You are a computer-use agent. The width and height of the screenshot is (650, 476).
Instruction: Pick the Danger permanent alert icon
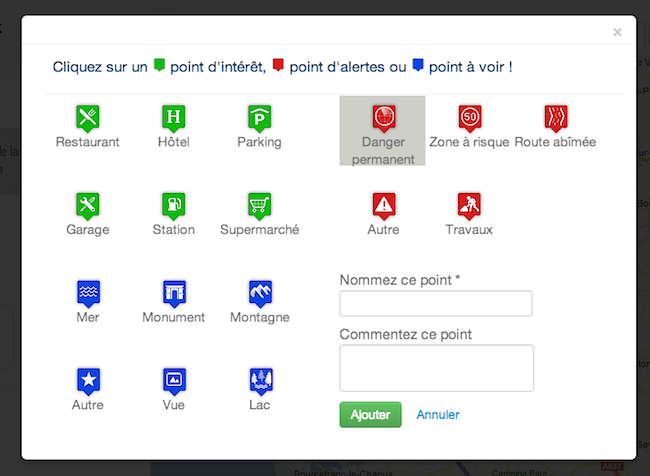[383, 118]
